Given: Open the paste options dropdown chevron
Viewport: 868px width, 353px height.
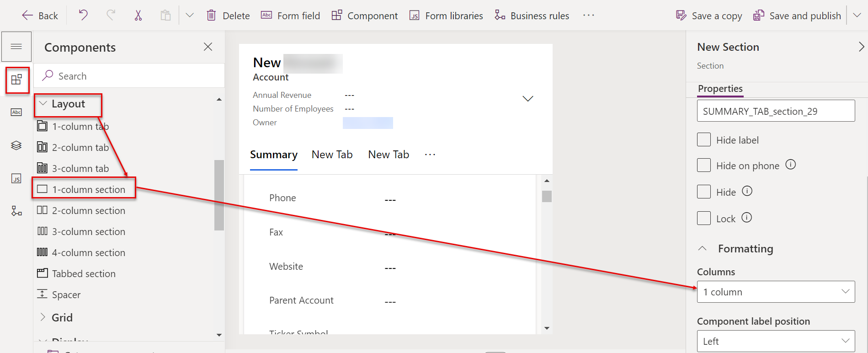Looking at the screenshot, I should coord(190,16).
